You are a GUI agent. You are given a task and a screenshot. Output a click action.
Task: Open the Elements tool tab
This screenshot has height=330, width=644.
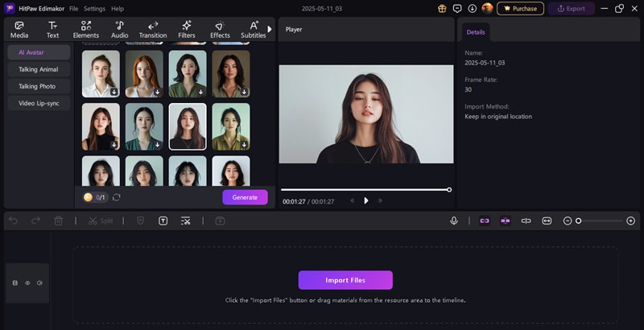click(85, 30)
